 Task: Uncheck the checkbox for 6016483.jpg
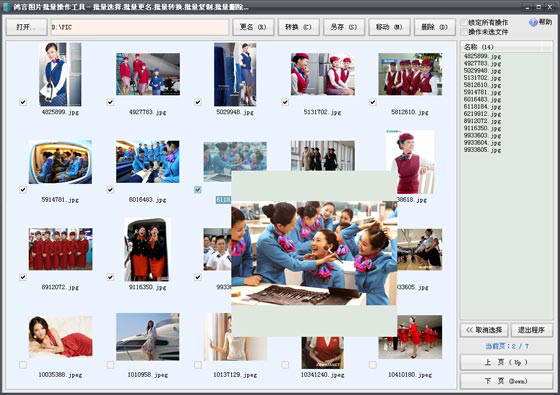[110, 189]
